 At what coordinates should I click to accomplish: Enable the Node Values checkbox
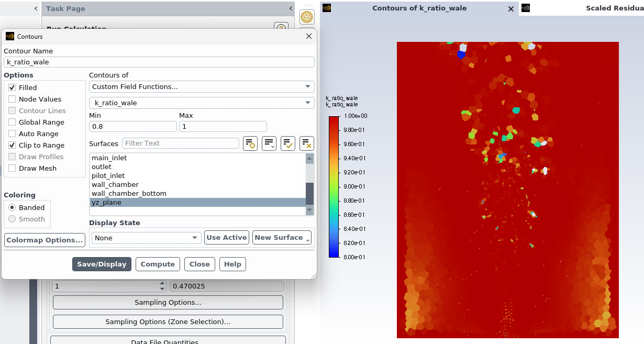pos(12,99)
